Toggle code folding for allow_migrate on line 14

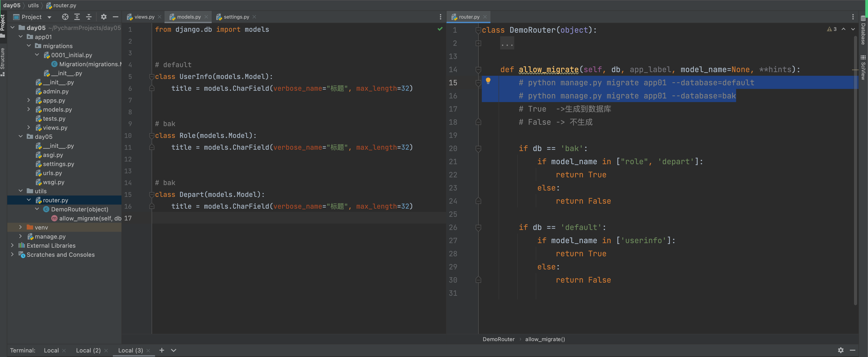(x=478, y=69)
